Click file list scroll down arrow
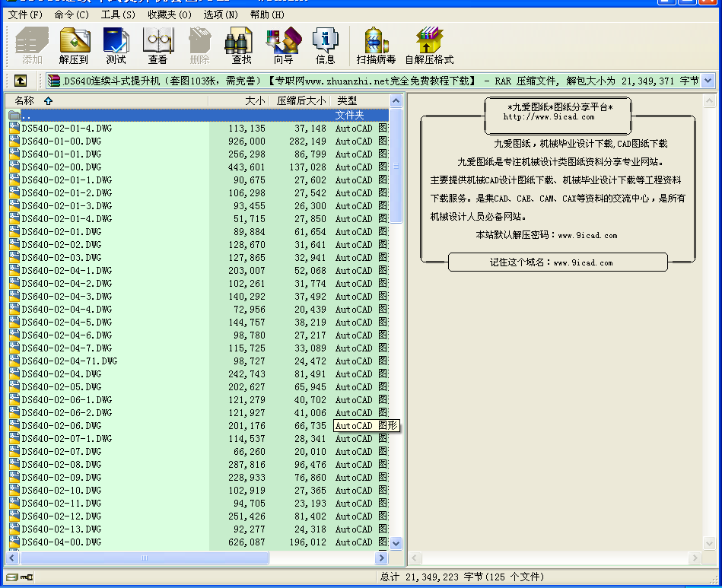 [396, 543]
